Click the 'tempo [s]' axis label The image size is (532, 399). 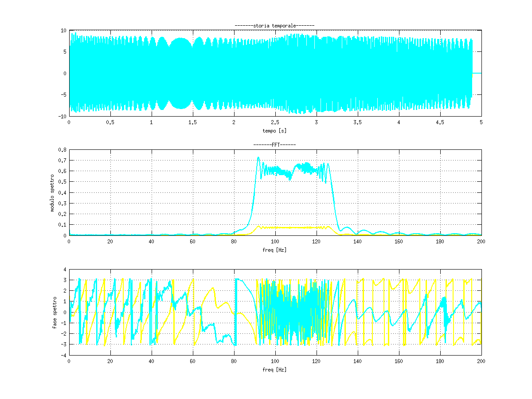click(x=275, y=130)
